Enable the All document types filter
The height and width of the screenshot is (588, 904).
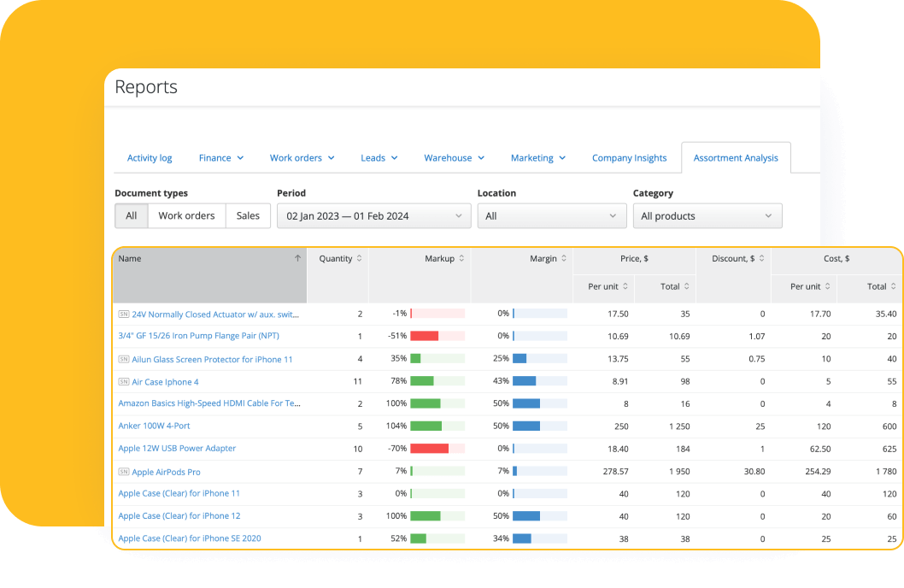(131, 215)
